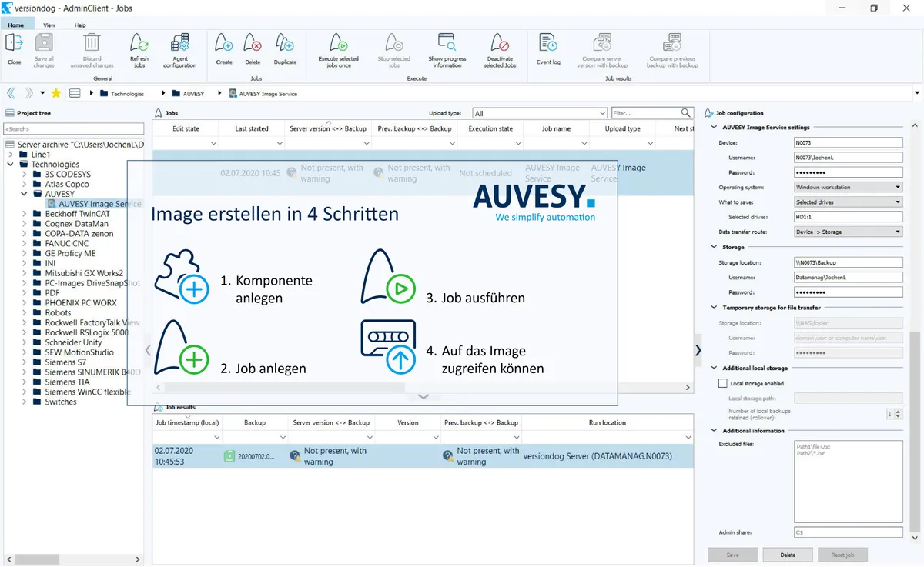
Task: Click the Refresh jobs icon
Action: (139, 48)
